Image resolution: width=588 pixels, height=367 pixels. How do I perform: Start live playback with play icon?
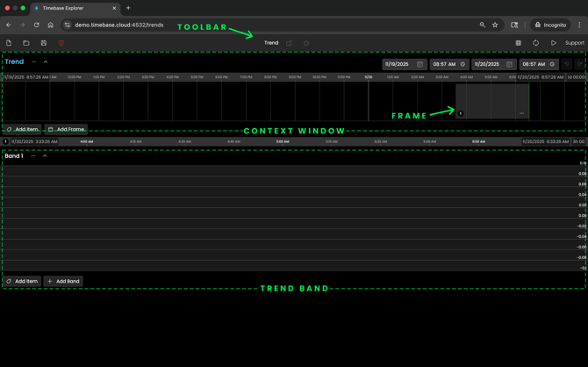pos(554,43)
